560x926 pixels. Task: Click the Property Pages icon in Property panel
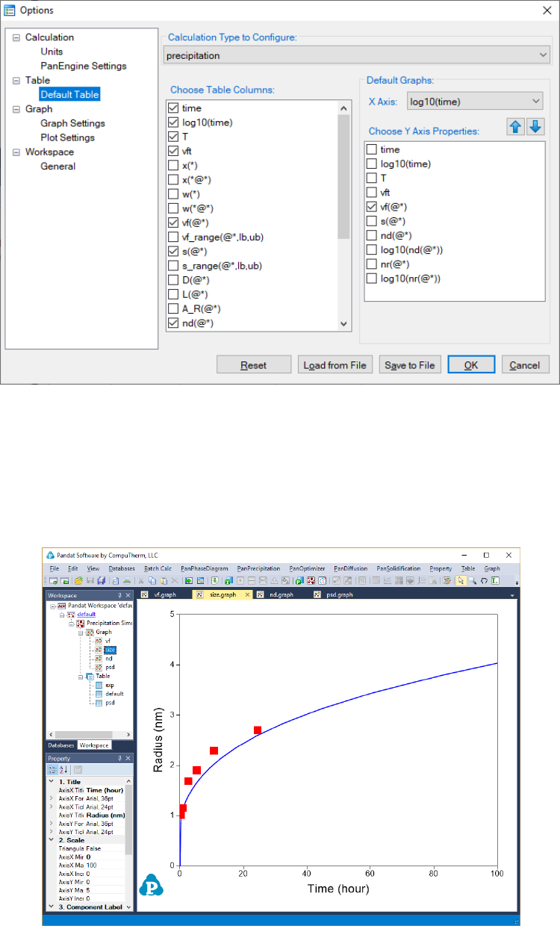78,769
